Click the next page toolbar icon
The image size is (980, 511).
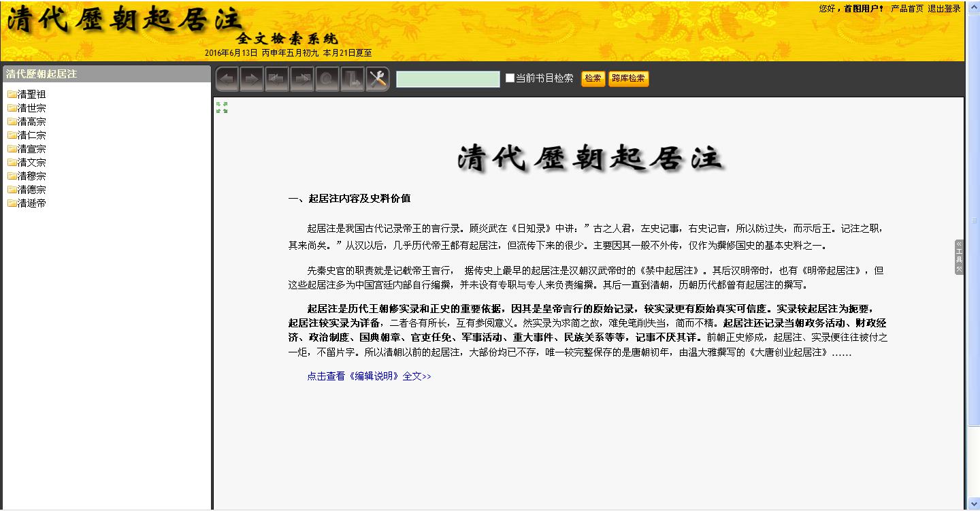302,80
